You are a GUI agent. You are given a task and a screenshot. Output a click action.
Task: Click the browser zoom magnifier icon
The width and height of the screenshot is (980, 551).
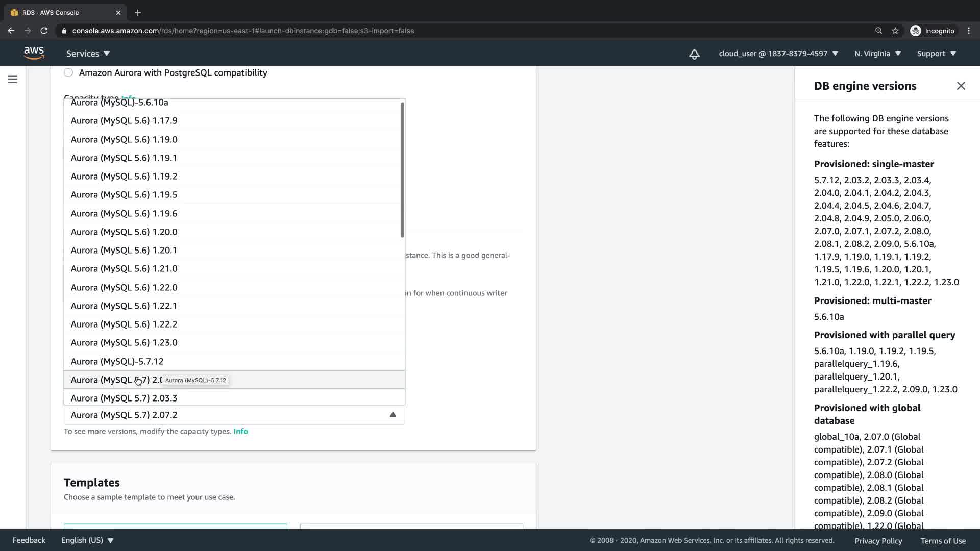[878, 31]
